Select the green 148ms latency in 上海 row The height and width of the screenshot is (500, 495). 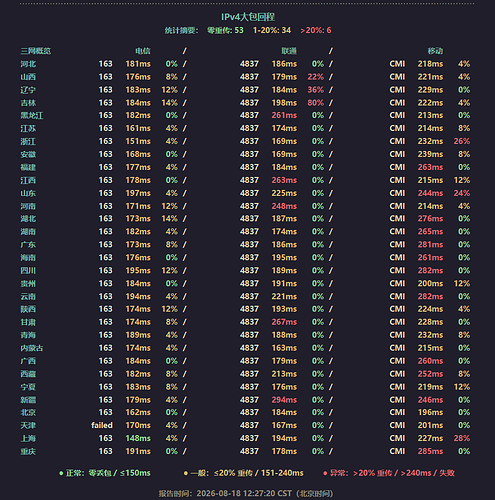(x=138, y=438)
